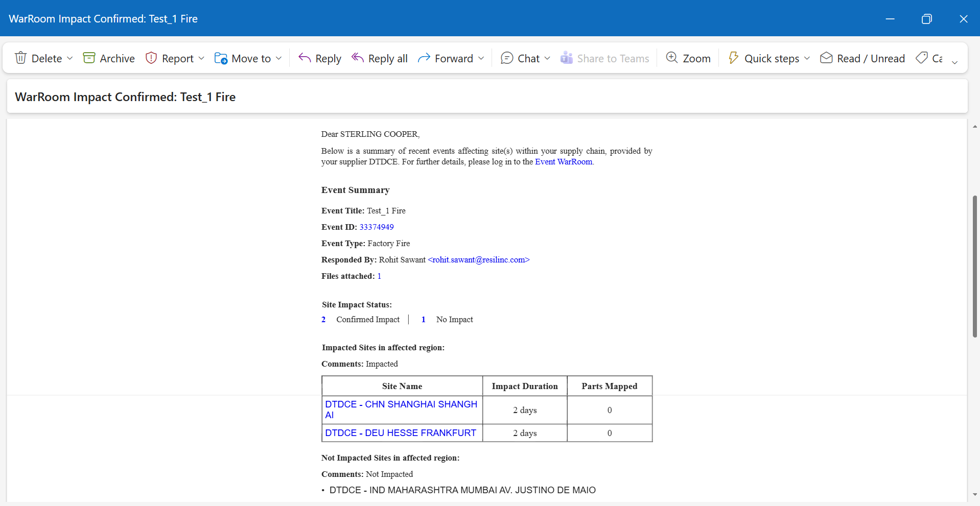Click the Site Name column header
This screenshot has height=506, width=980.
coord(402,387)
